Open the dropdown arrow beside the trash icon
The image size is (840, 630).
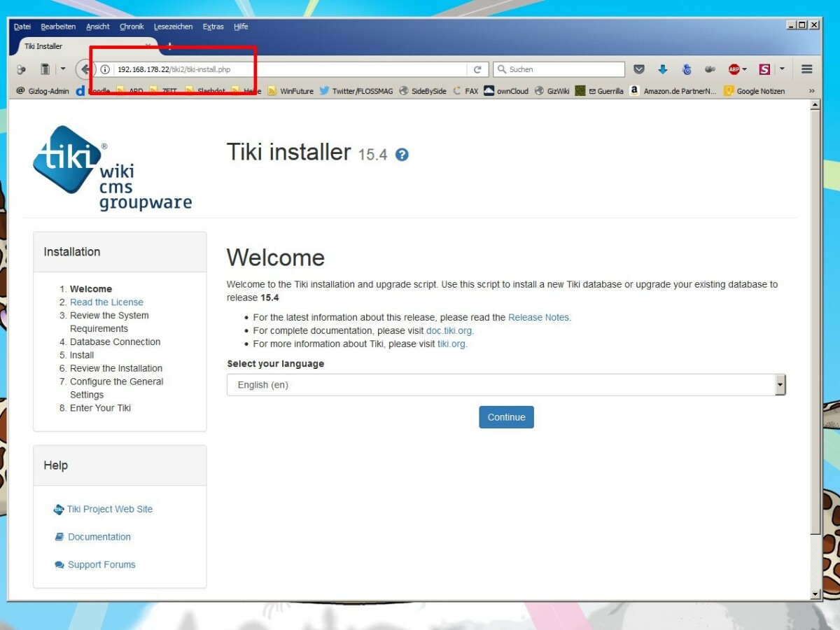pos(62,69)
